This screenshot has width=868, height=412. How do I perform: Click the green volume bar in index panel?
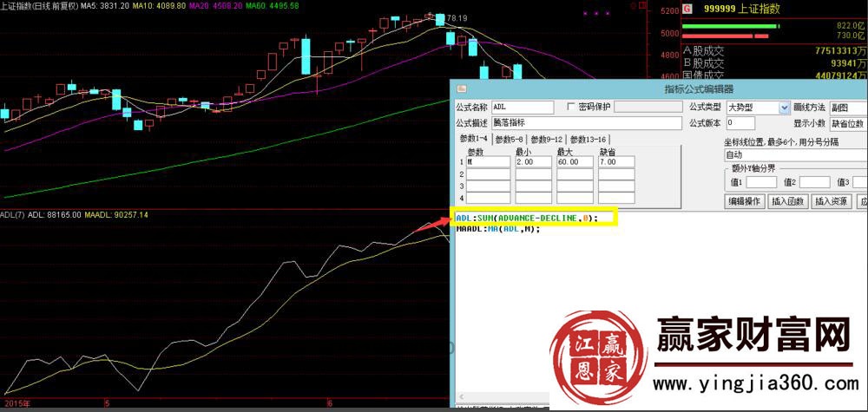pos(727,27)
